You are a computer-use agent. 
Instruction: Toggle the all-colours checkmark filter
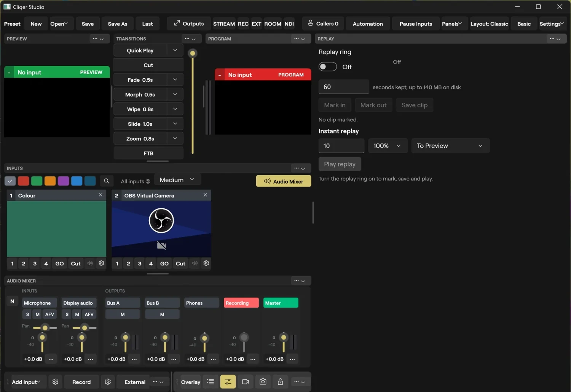click(10, 181)
